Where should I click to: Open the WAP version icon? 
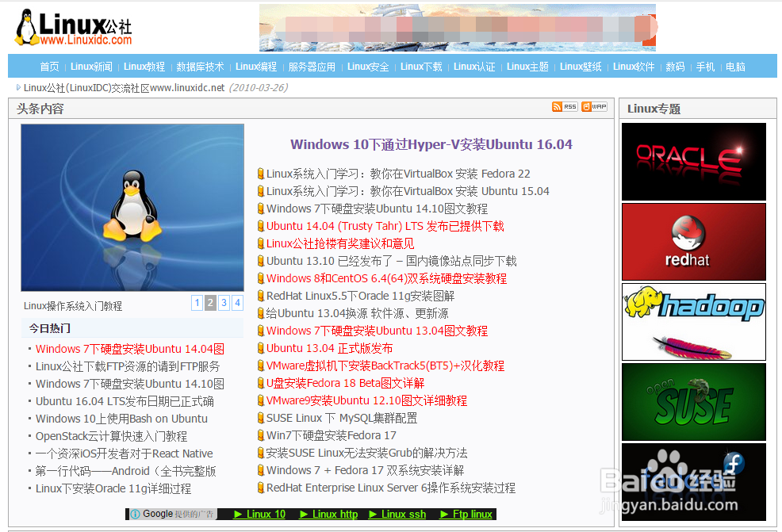point(595,107)
